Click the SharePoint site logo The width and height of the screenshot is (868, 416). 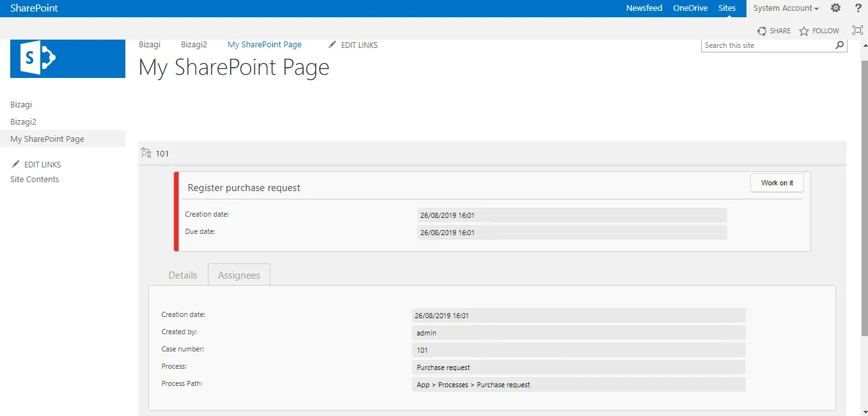coord(68,59)
